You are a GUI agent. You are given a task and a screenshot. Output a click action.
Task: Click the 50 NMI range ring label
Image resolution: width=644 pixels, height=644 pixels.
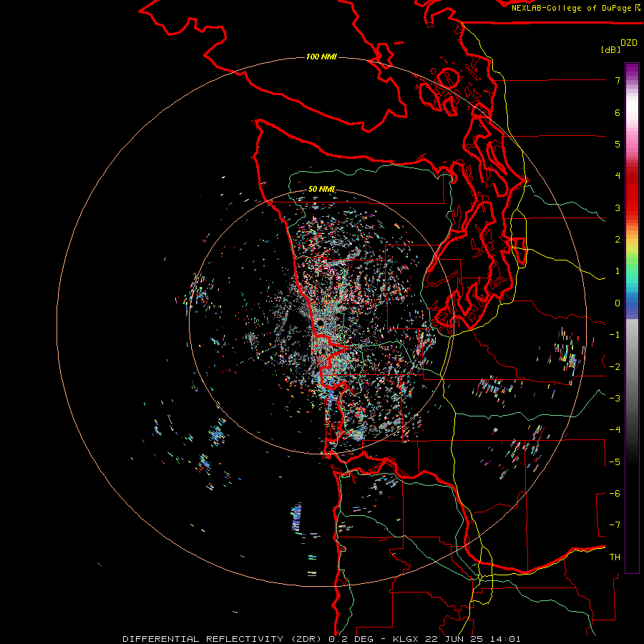coord(321,189)
